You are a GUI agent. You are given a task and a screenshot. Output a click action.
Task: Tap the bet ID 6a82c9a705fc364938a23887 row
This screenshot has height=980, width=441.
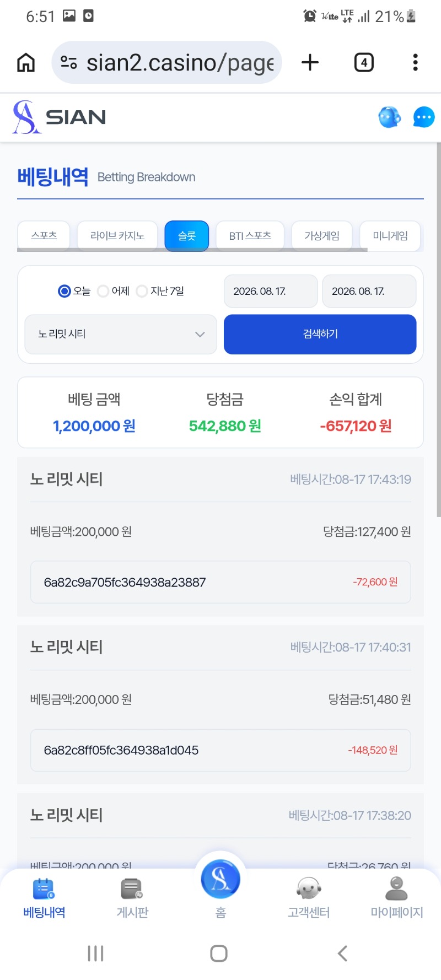(220, 582)
